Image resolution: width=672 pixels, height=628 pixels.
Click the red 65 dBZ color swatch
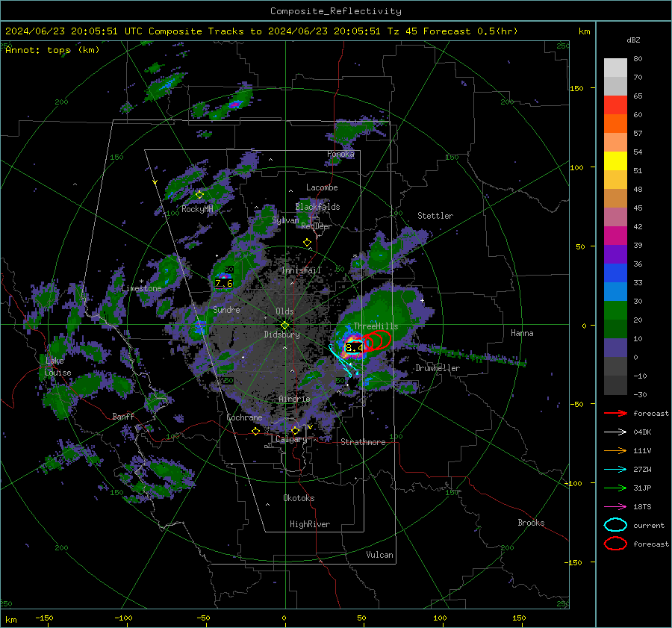[615, 105]
